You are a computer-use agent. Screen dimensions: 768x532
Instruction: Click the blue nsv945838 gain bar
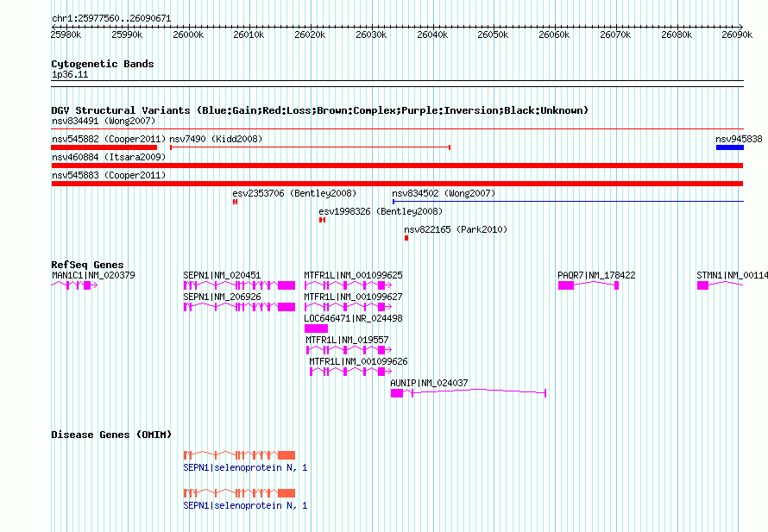coord(730,147)
